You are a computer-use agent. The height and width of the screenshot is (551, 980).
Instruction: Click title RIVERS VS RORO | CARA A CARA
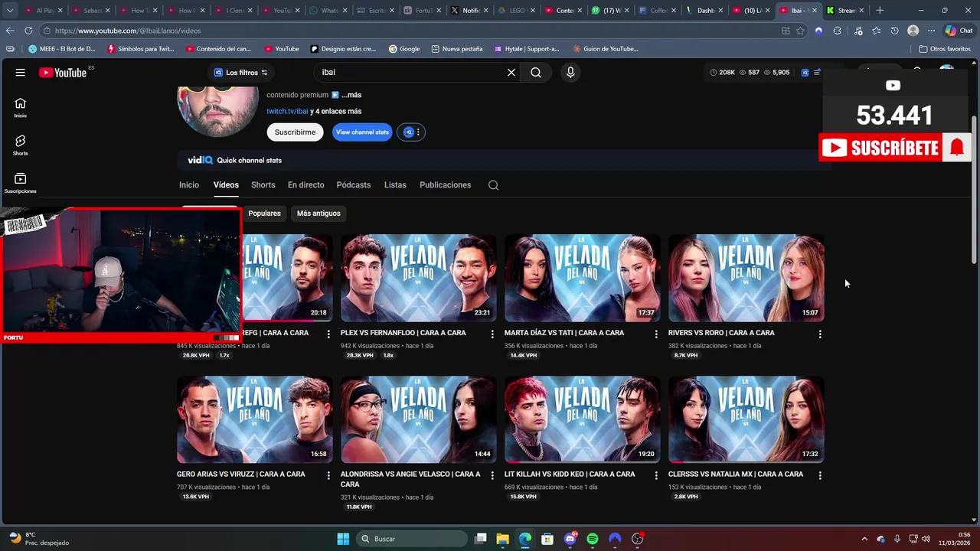pos(721,333)
